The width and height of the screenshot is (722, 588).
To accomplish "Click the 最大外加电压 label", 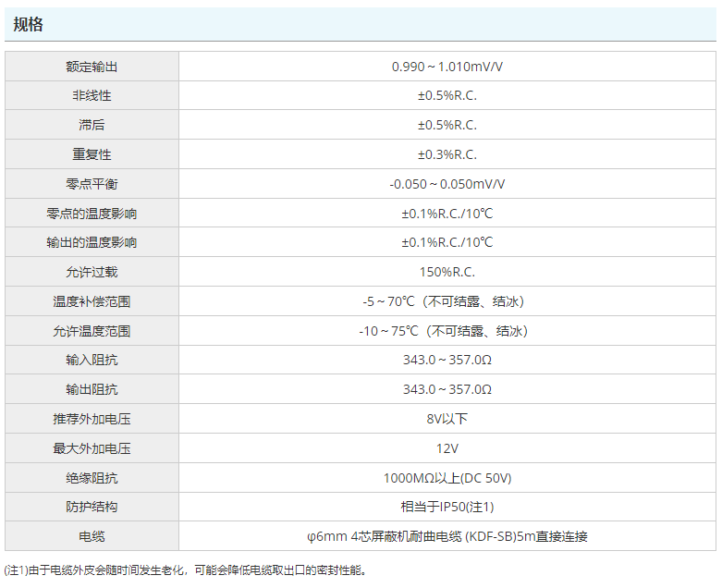I will click(92, 448).
